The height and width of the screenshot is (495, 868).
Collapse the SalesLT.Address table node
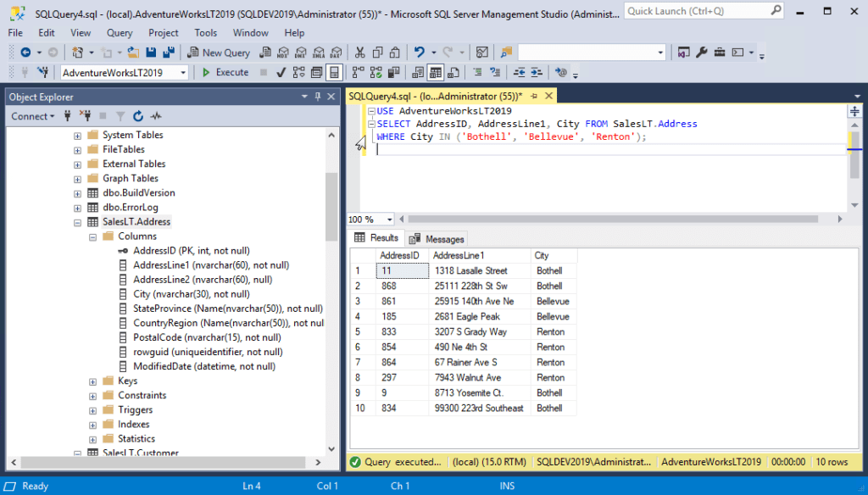point(77,223)
